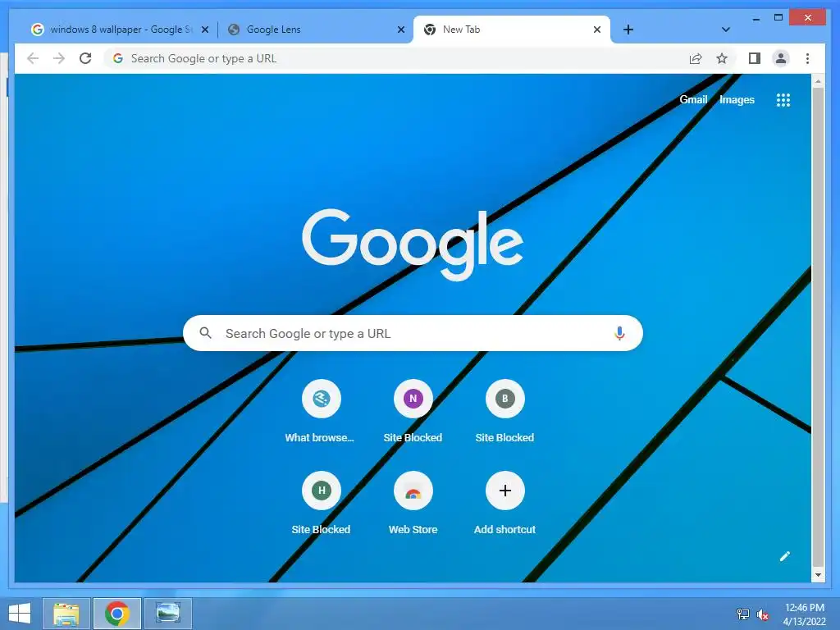The width and height of the screenshot is (840, 630).
Task: Focus the Search Google or type a URL box
Action: point(413,333)
